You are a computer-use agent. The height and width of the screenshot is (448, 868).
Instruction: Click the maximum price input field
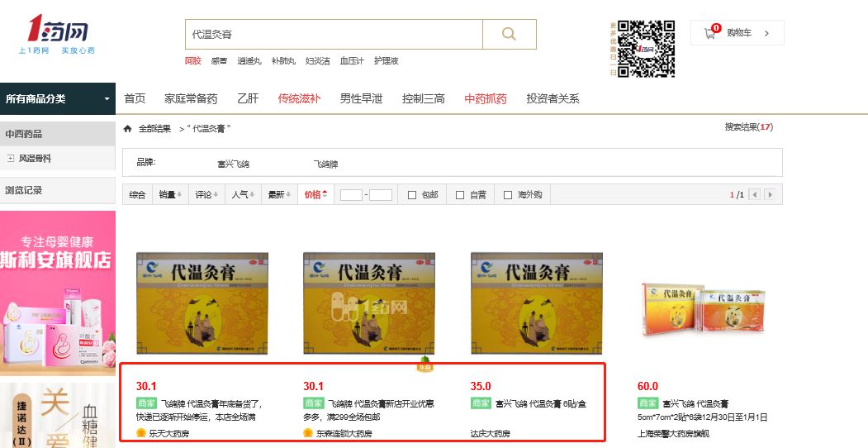pos(381,195)
